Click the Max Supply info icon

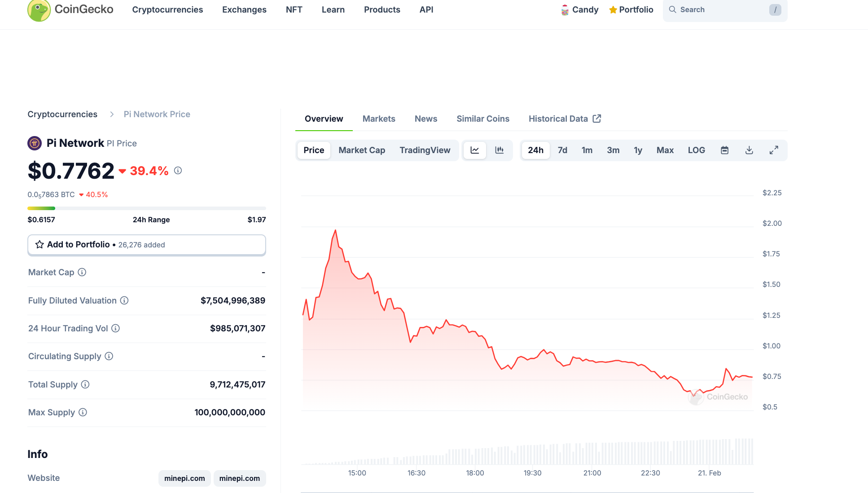point(83,412)
